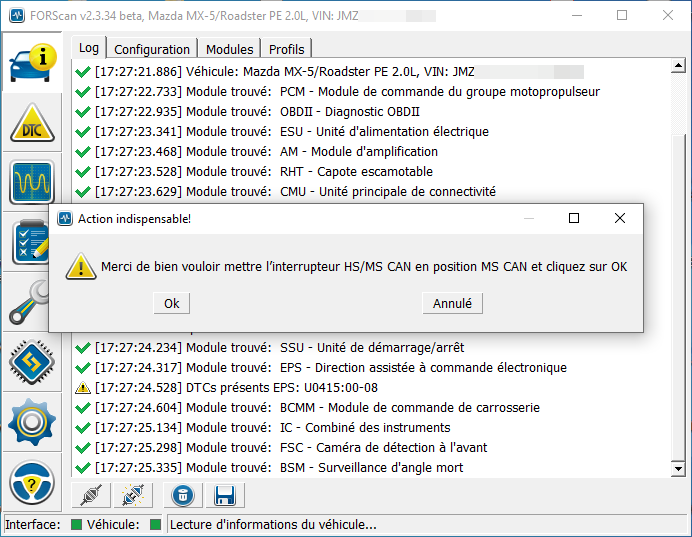Open the DTC trouble codes section
This screenshot has height=537, width=692.
pyautogui.click(x=32, y=123)
